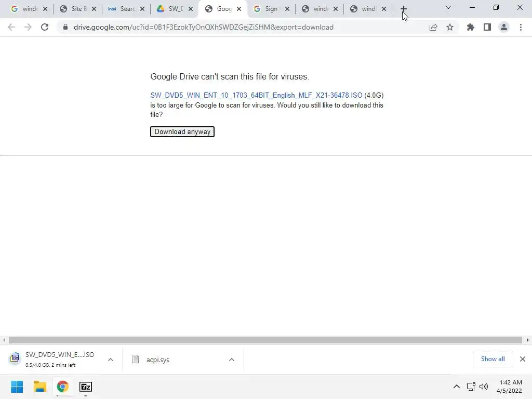
Task: Switch to the last 'wind' tab
Action: point(364,9)
